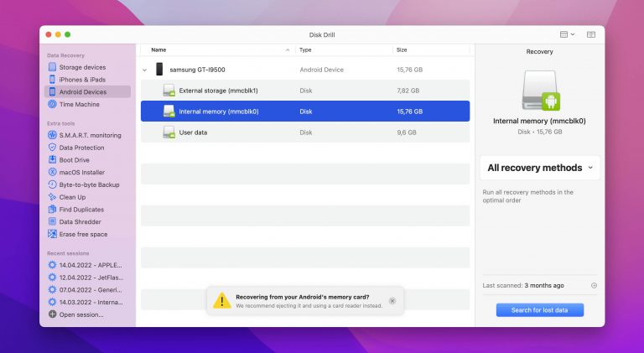The width and height of the screenshot is (644, 353).
Task: Click the Last scanned: 3 months ago text
Action: click(523, 285)
